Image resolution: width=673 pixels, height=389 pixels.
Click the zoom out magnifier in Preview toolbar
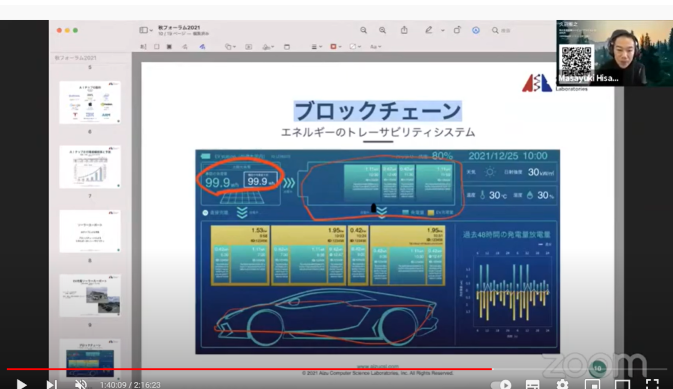click(364, 30)
